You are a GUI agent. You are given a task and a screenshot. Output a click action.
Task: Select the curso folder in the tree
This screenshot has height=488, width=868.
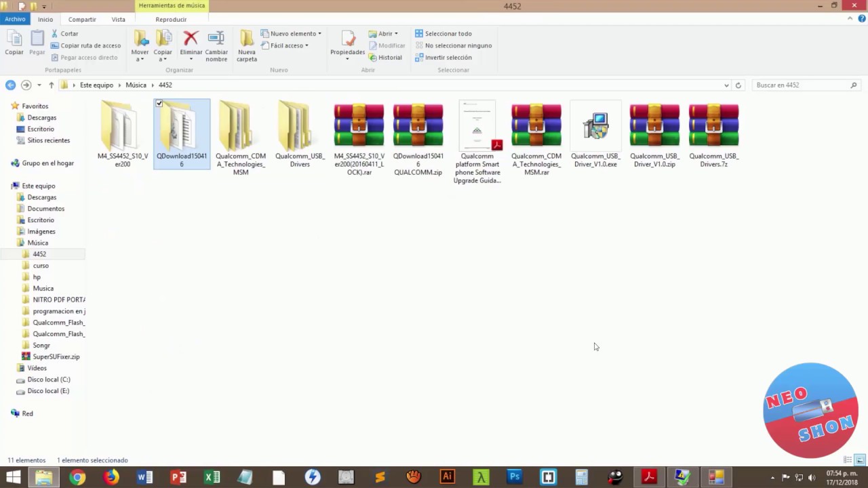(x=41, y=266)
